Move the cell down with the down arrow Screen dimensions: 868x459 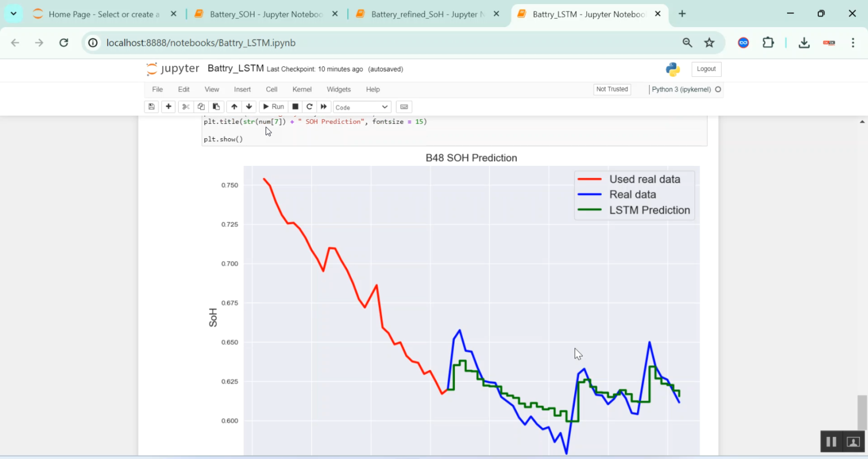coord(249,106)
